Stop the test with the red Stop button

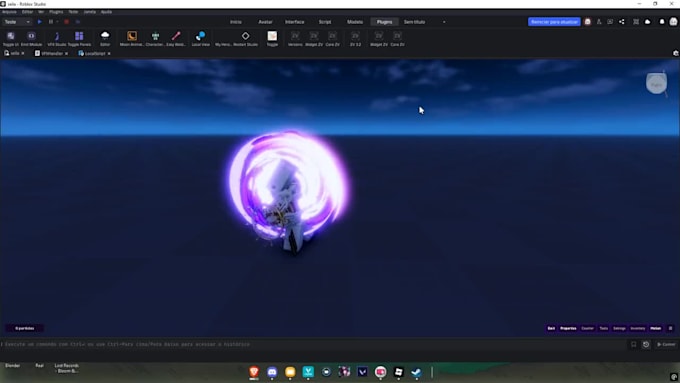click(x=66, y=22)
